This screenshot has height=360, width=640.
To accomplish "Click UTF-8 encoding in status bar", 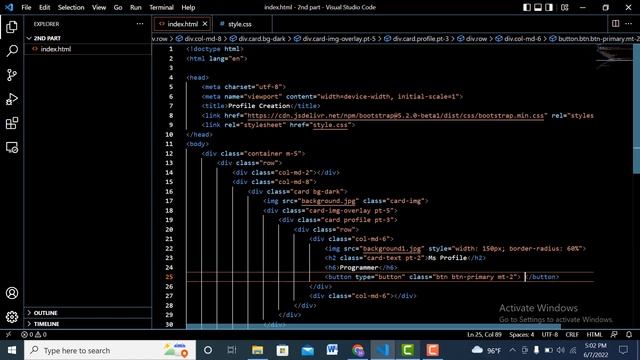I will [x=549, y=335].
